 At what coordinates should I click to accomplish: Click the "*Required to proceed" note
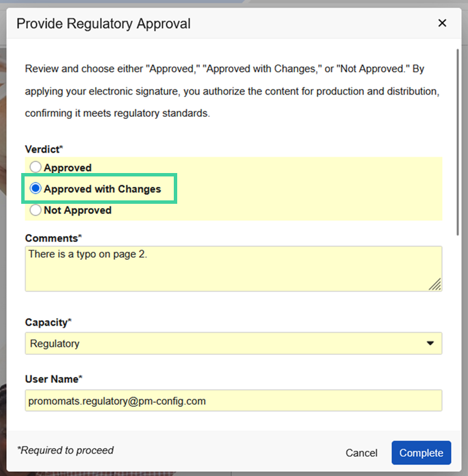[x=65, y=450]
